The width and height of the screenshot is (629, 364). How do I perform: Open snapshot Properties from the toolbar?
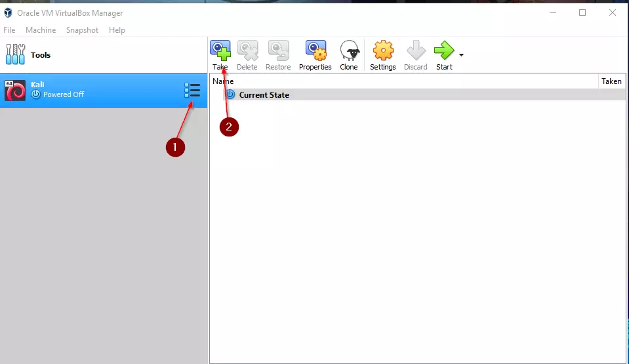pos(315,51)
